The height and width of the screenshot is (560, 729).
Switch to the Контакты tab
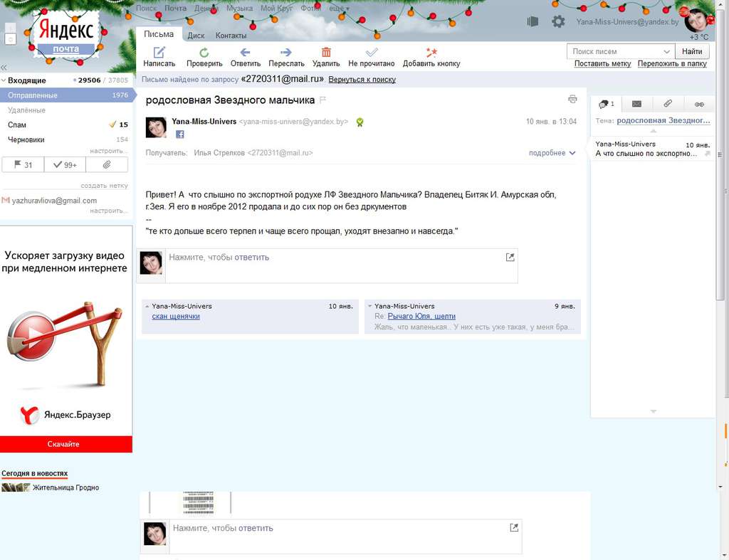tap(231, 36)
